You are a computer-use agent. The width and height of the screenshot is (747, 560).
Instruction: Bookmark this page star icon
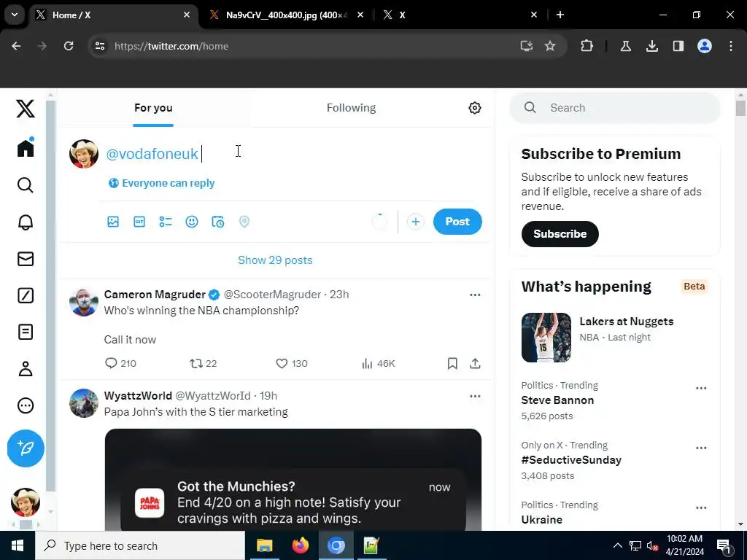coord(550,46)
